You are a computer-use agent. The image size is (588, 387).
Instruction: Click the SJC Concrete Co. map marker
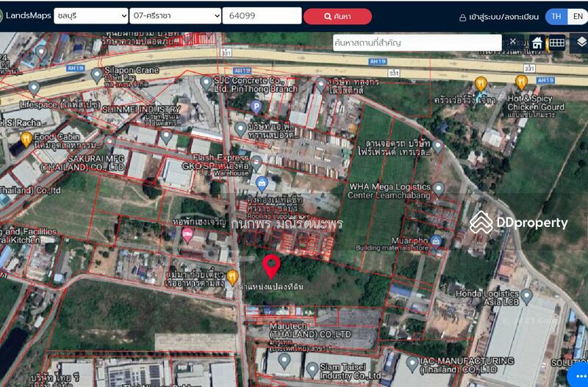click(206, 83)
